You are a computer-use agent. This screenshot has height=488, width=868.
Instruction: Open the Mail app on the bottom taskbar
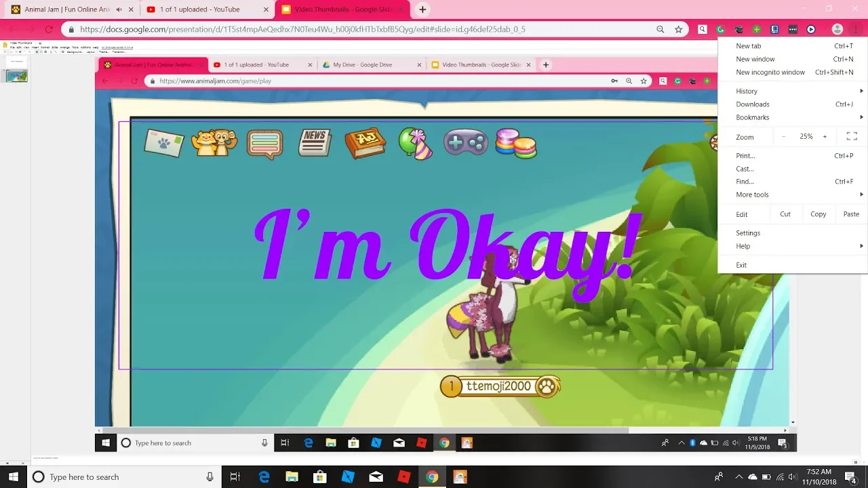coord(376,476)
